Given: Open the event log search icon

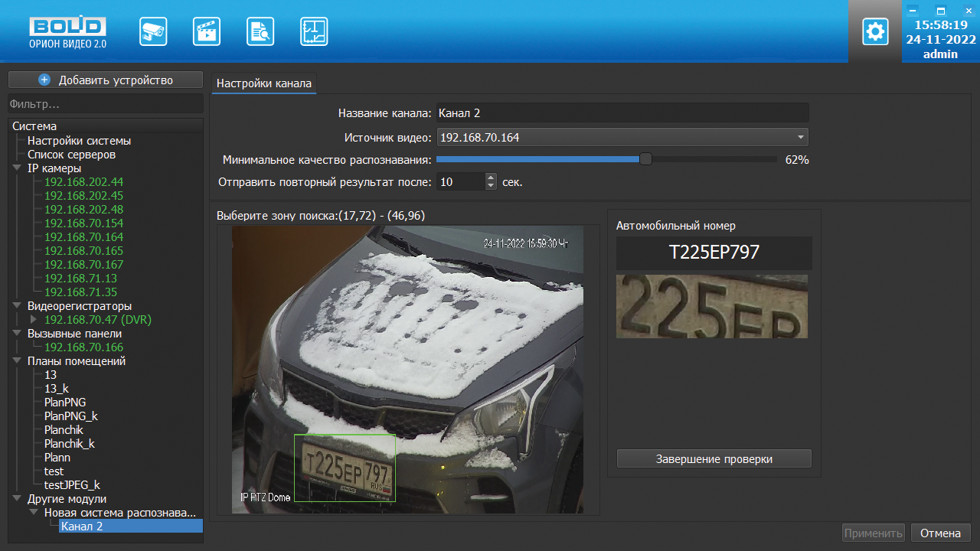Looking at the screenshot, I should pos(260,31).
